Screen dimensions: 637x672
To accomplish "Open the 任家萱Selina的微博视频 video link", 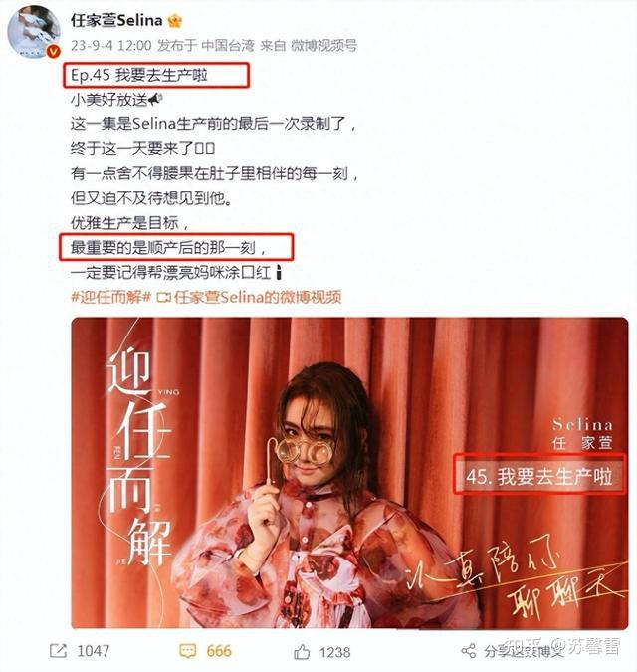I will point(258,297).
